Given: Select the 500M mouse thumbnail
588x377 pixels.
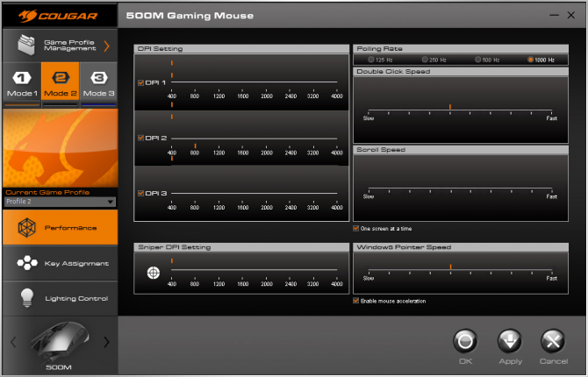Looking at the screenshot, I should pos(60,341).
